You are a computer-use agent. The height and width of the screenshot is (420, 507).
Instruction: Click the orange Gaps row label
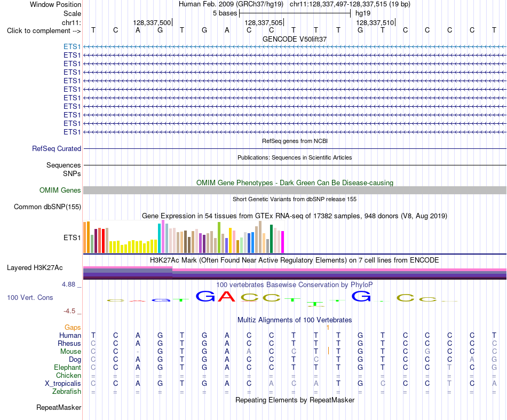[x=73, y=328]
